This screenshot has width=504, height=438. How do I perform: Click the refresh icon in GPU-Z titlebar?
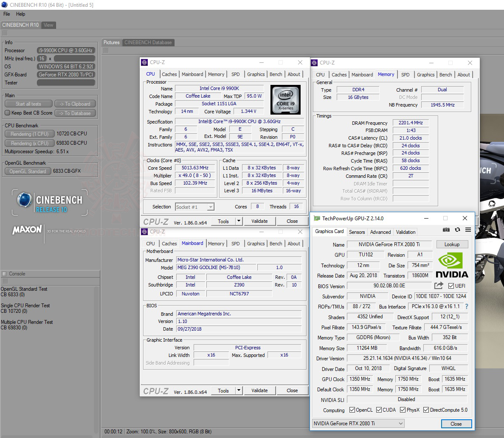tap(458, 230)
